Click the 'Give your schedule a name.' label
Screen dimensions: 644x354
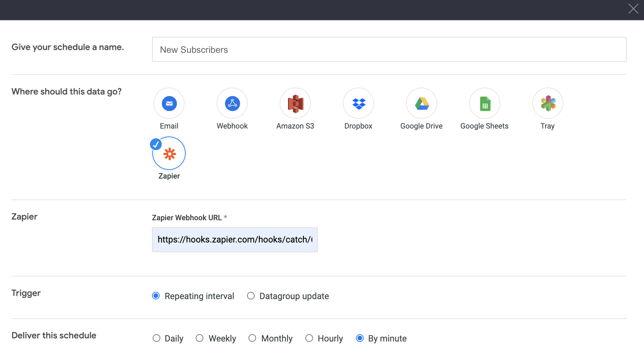coord(68,47)
